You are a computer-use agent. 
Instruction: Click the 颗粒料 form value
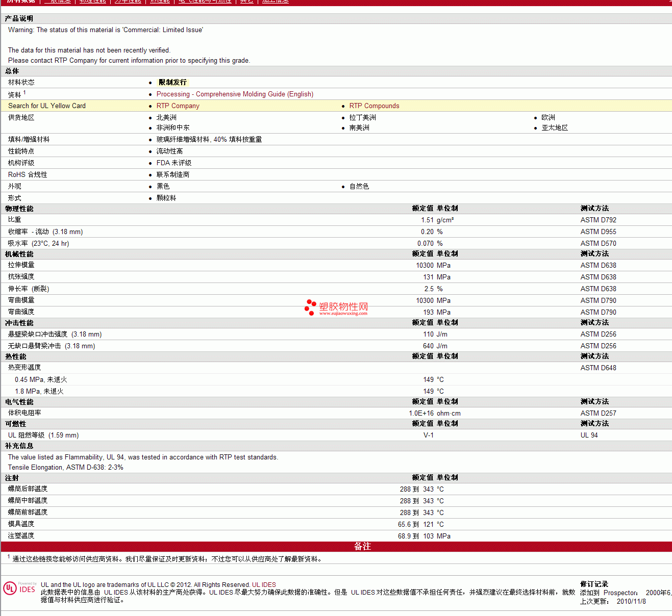pyautogui.click(x=166, y=198)
